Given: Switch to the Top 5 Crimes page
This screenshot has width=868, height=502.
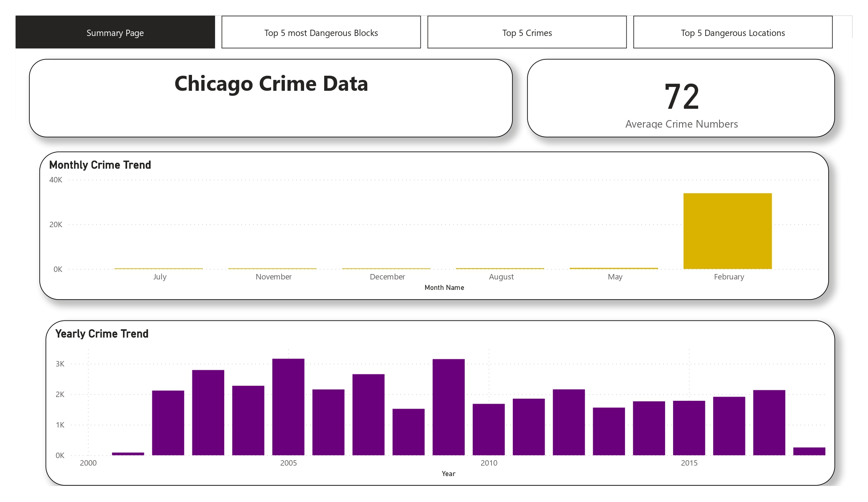Looking at the screenshot, I should pos(527,33).
